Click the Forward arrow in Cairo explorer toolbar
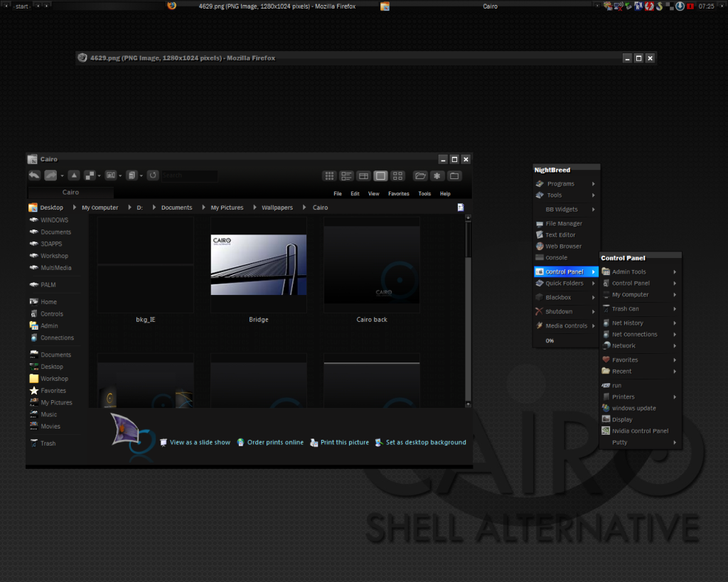The height and width of the screenshot is (582, 728). (50, 176)
